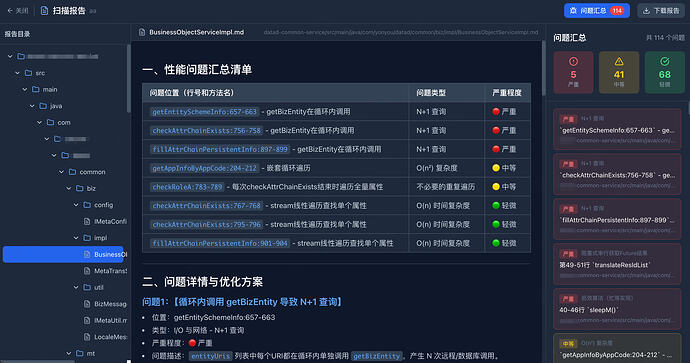Open the MetaTrans file in tree
The image size is (690, 363).
pos(105,271)
